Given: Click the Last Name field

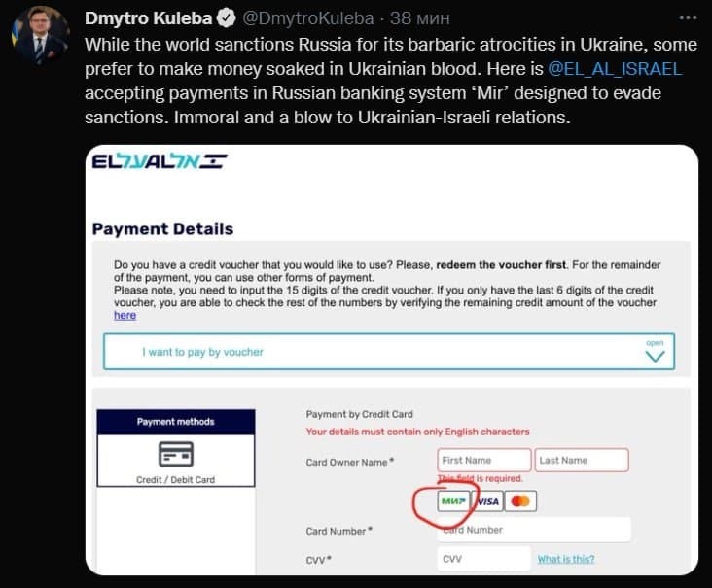Looking at the screenshot, I should click(582, 460).
